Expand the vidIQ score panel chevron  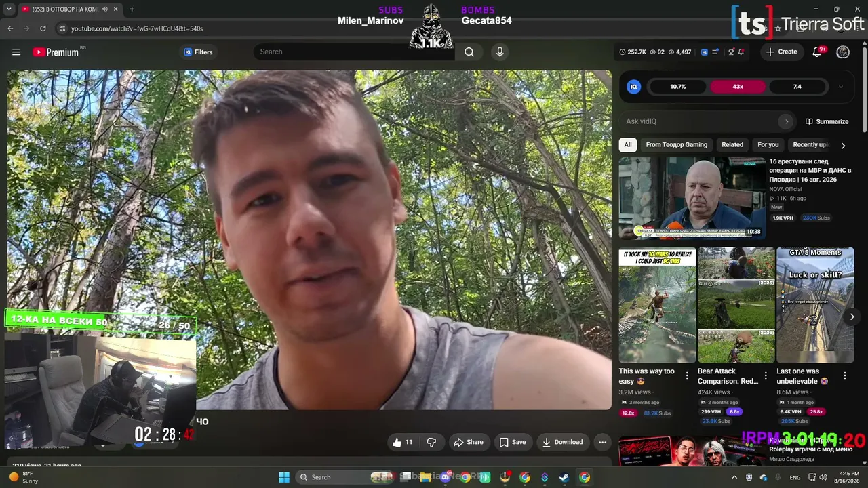(841, 87)
